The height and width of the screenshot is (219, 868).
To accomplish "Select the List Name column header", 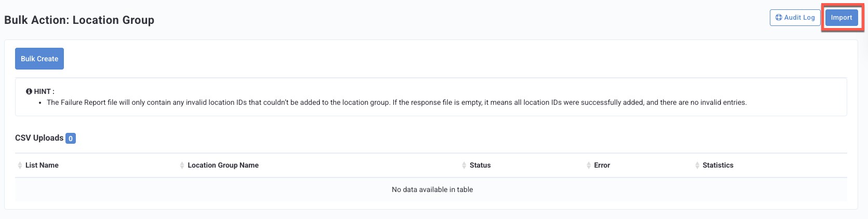I will 42,166.
